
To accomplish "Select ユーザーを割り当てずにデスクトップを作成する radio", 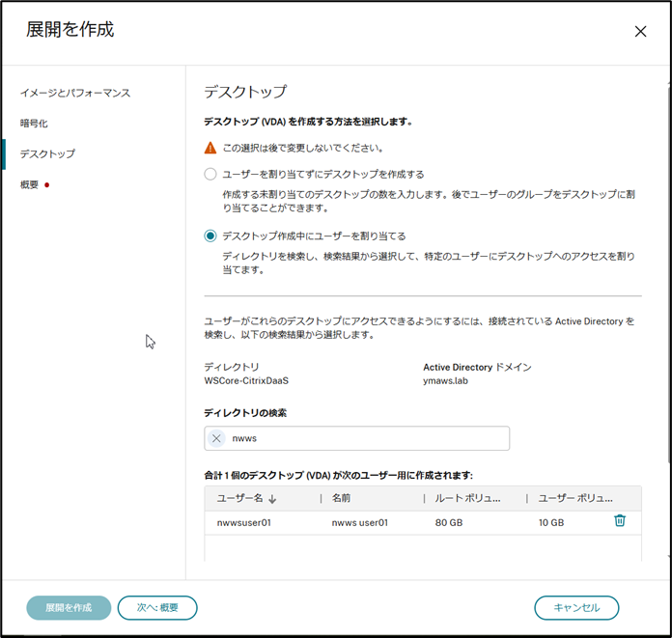I will (x=210, y=174).
